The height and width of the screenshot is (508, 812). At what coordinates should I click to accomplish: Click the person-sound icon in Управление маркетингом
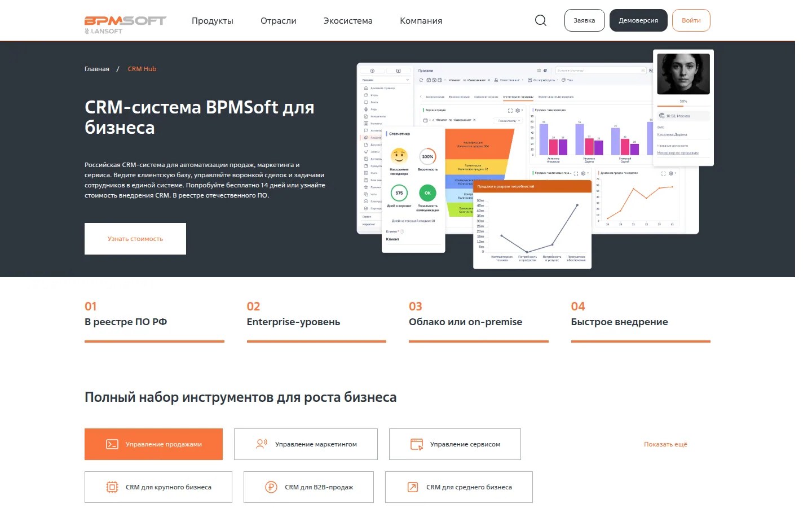(x=262, y=444)
